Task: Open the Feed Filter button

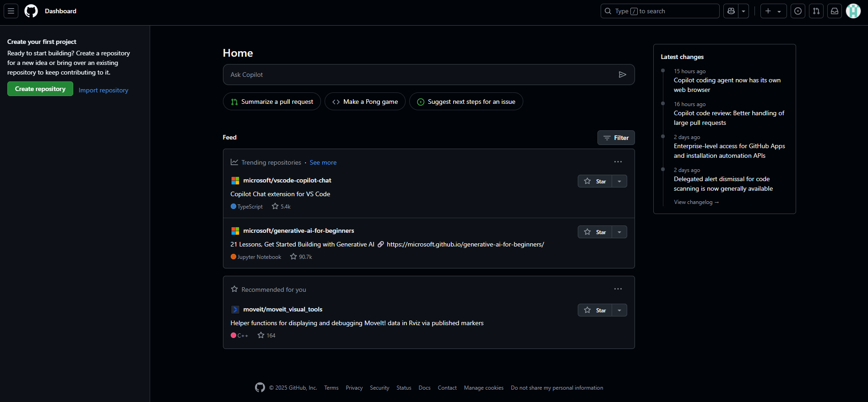Action: click(x=616, y=138)
